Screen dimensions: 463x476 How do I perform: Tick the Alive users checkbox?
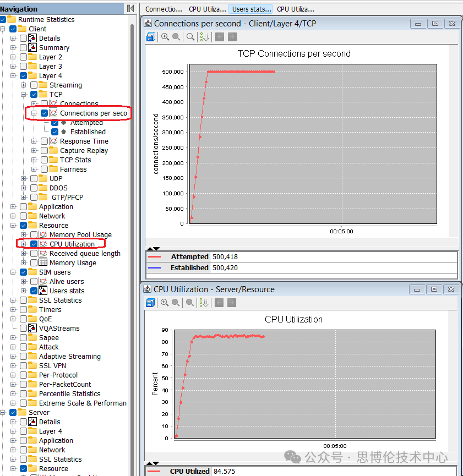click(x=34, y=282)
